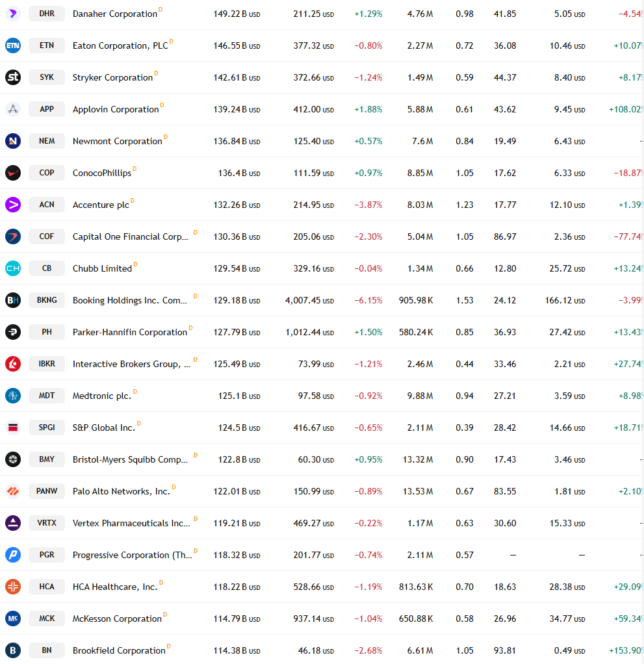Select the NEM ticker badge
Image resolution: width=644 pixels, height=664 pixels.
click(47, 141)
